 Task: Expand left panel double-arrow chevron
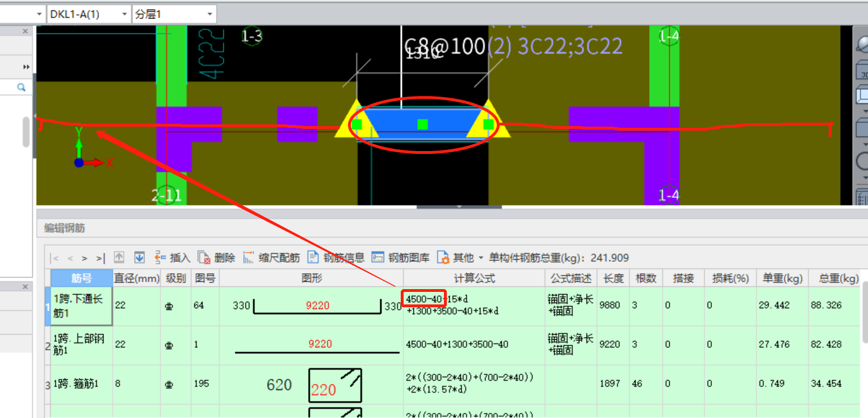coord(26,67)
